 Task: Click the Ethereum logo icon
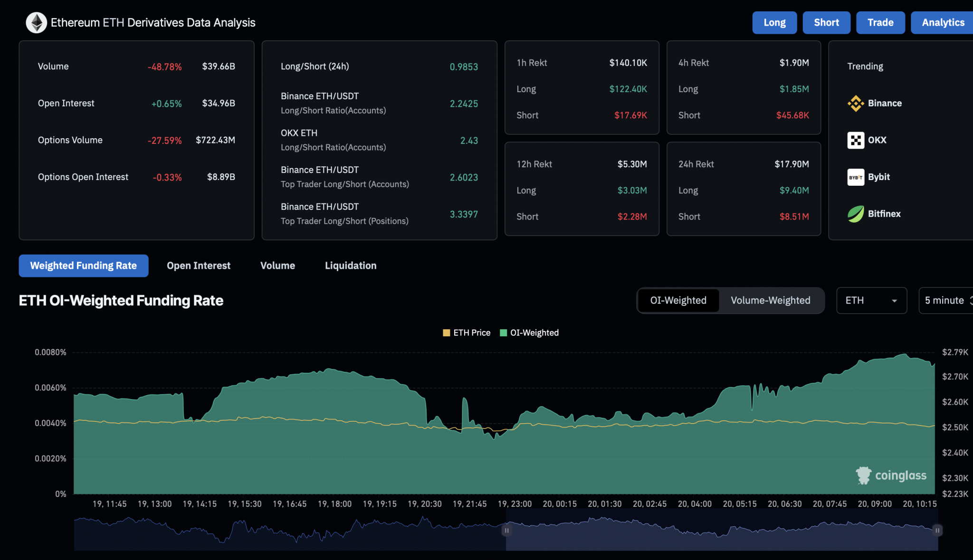click(36, 22)
